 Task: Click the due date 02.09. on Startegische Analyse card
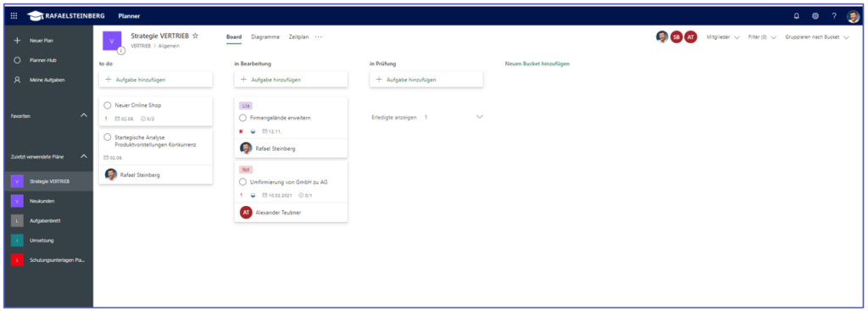[x=113, y=158]
